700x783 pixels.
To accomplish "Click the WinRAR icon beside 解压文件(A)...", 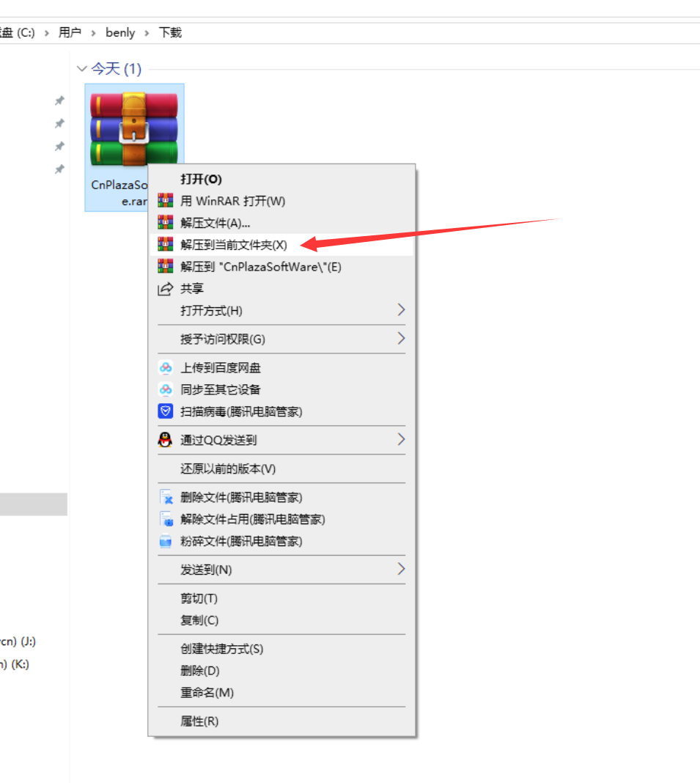I will pos(166,223).
